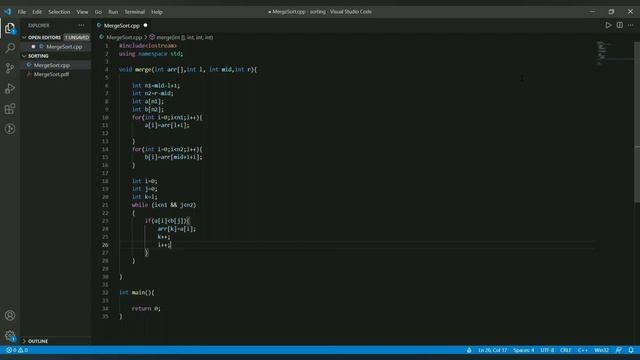Open the Manage gear icon
Image resolution: width=640 pixels, height=360 pixels.
pos(10,336)
